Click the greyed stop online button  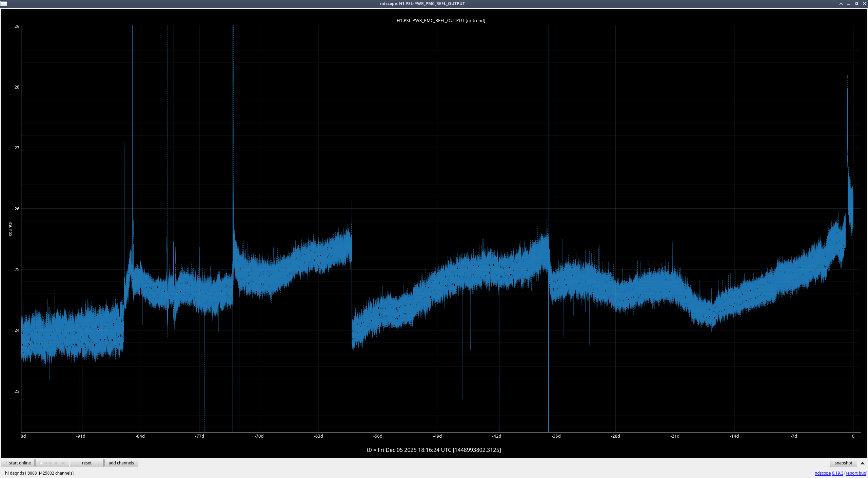(52, 463)
